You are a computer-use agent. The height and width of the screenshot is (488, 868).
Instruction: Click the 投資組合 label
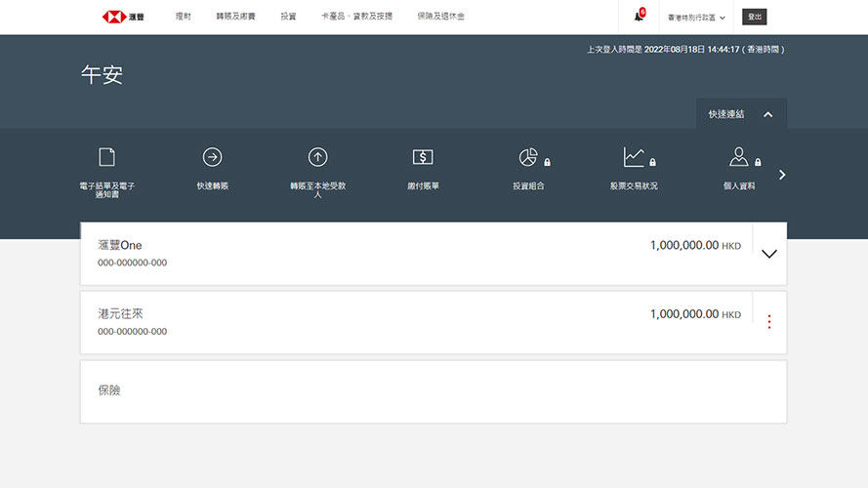pyautogui.click(x=528, y=185)
